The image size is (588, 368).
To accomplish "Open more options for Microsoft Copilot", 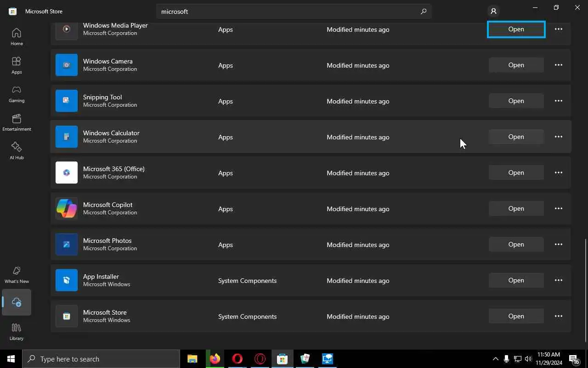I will coord(559,208).
